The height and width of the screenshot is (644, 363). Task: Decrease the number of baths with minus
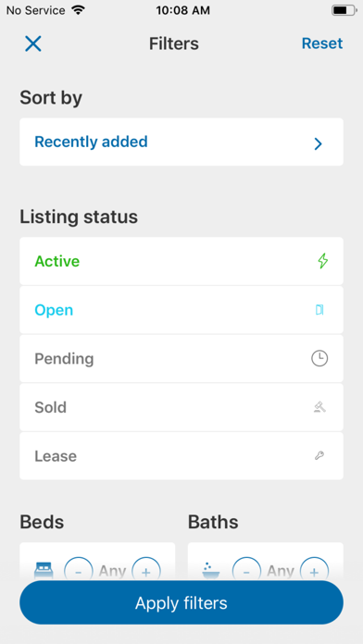point(246,571)
